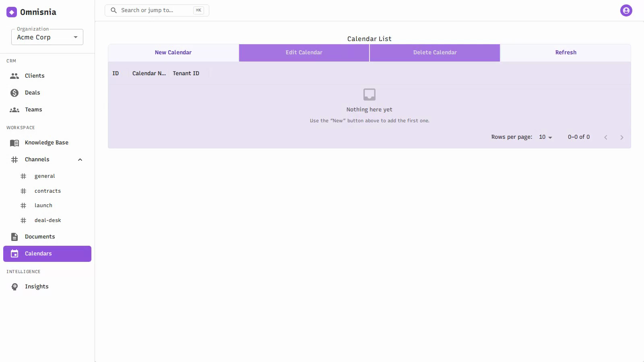Open the Documents page
This screenshot has width=644, height=362.
(47, 237)
